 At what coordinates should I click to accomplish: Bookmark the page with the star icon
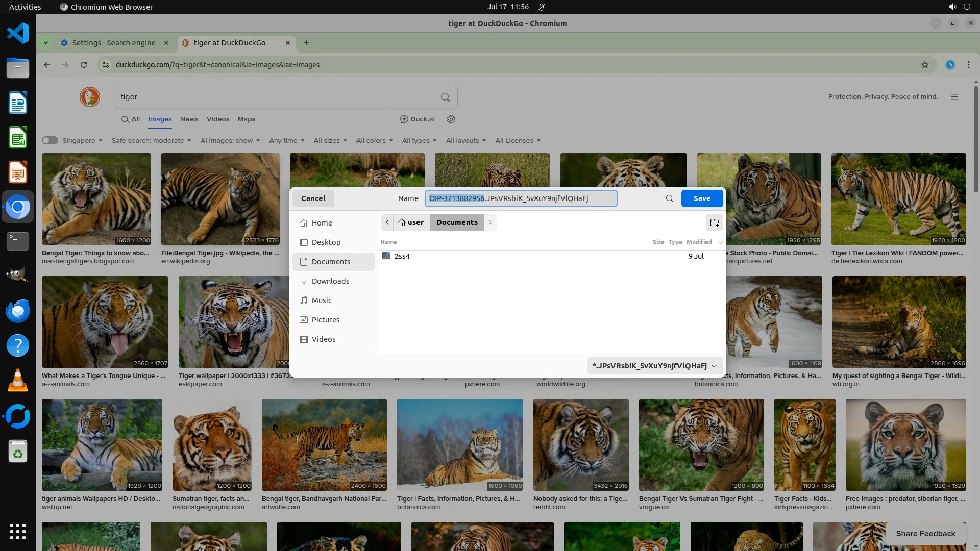point(924,65)
